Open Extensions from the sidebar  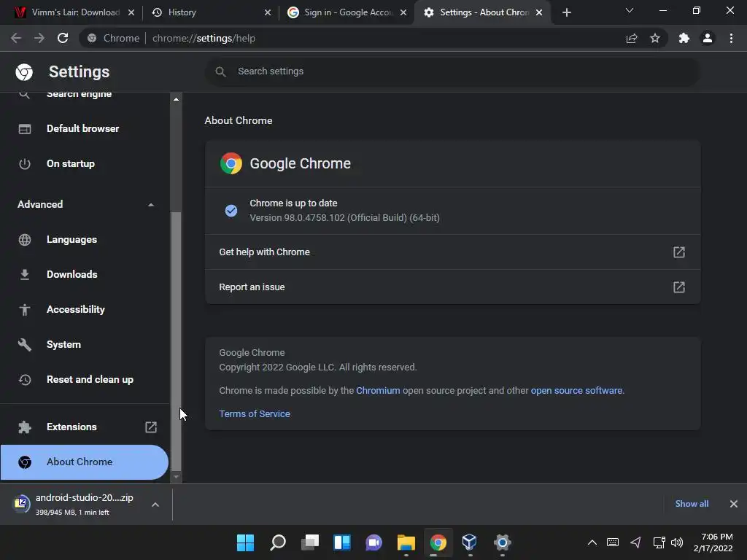coord(85,427)
